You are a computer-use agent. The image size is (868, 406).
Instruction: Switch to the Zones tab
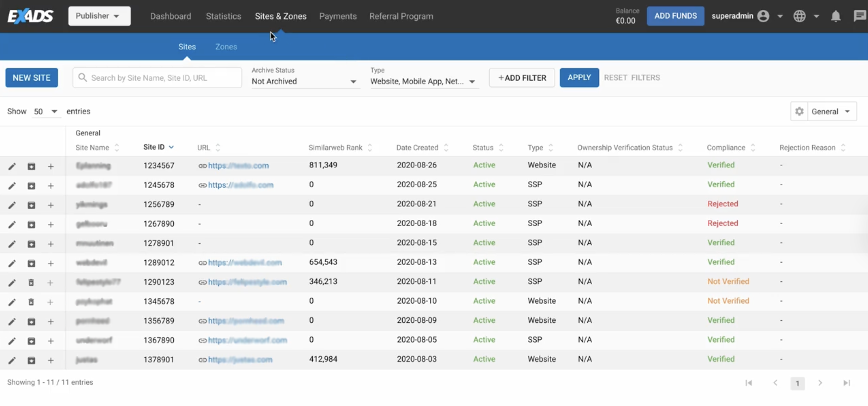coord(226,47)
